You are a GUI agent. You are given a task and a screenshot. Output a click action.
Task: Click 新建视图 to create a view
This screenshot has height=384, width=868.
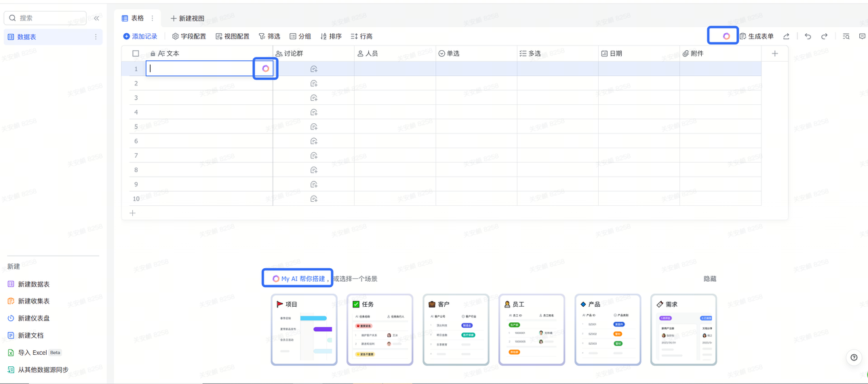coord(187,18)
